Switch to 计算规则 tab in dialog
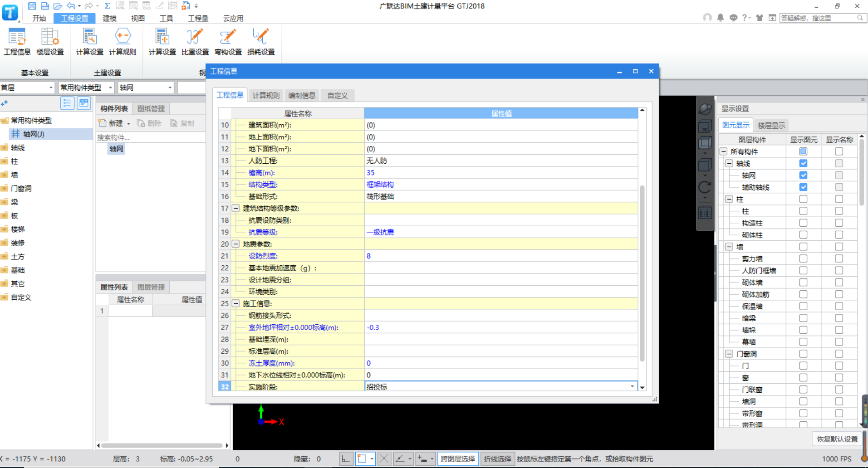Viewport: 868px width, 468px height. (x=266, y=95)
